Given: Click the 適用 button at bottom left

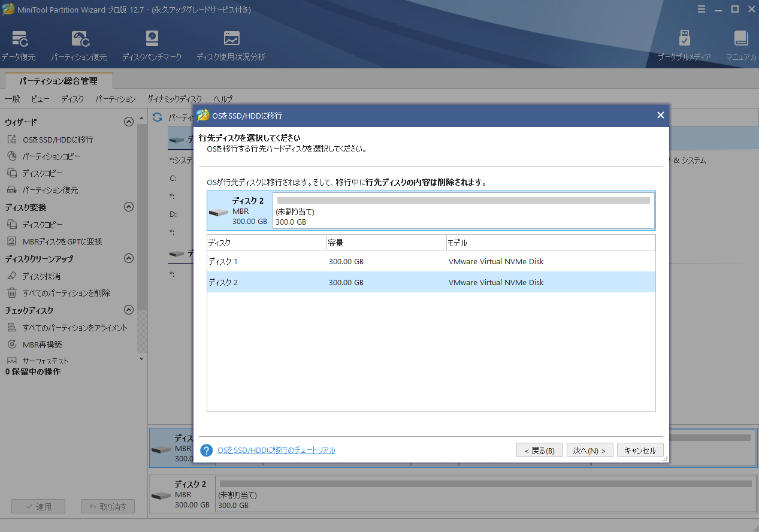Looking at the screenshot, I should pyautogui.click(x=39, y=506).
